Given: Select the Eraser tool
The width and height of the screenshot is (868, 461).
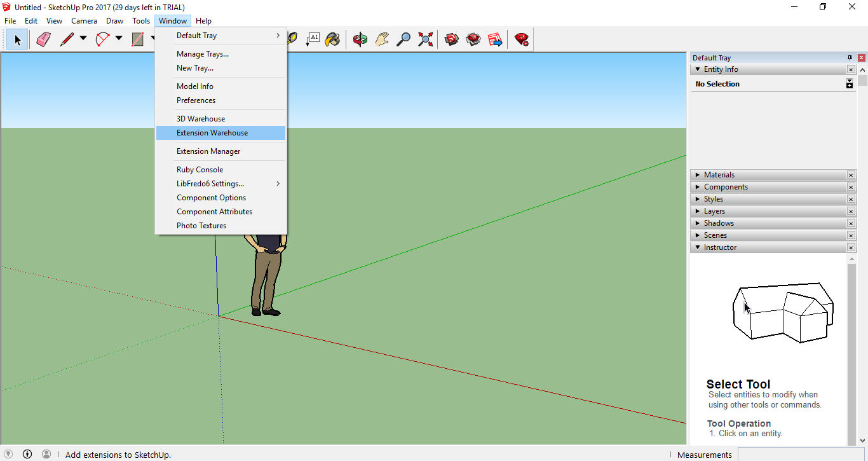Looking at the screenshot, I should click(43, 39).
